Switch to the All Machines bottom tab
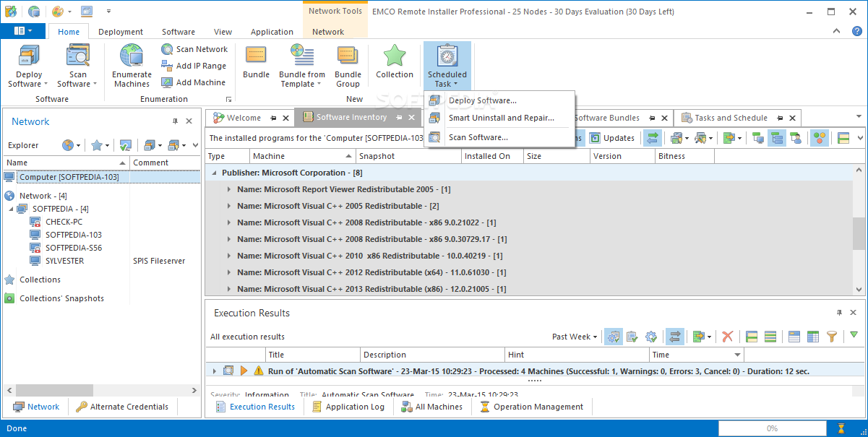The height and width of the screenshot is (437, 868). pos(432,407)
